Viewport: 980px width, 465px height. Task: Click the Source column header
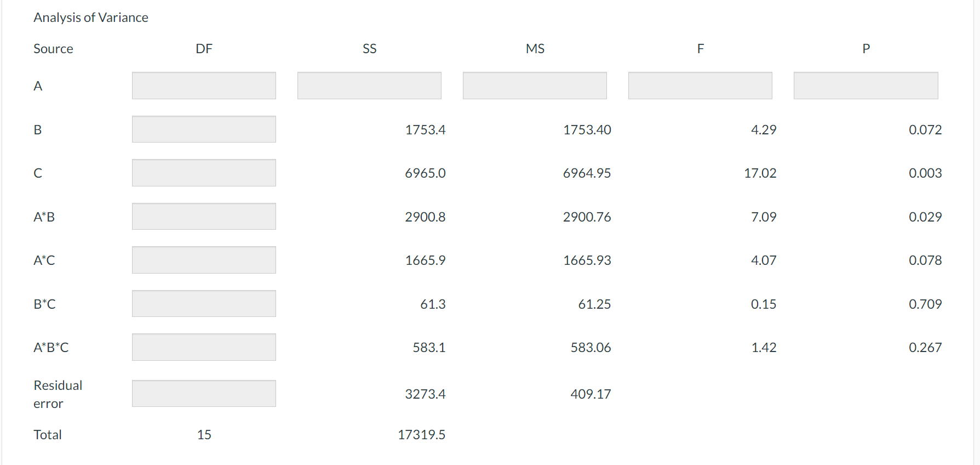53,48
